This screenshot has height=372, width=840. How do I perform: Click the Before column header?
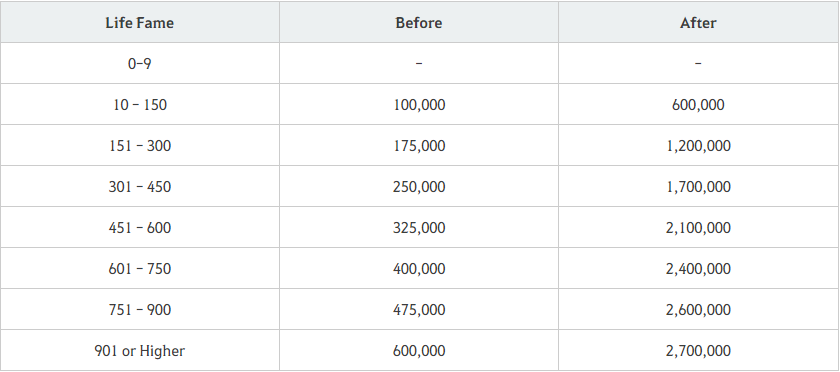[x=419, y=23]
